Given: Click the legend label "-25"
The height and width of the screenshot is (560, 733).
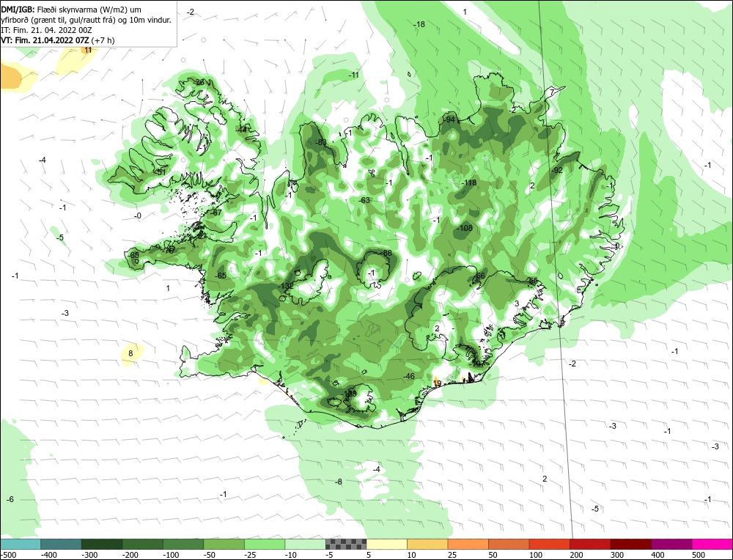Looking at the screenshot, I should pyautogui.click(x=251, y=555).
